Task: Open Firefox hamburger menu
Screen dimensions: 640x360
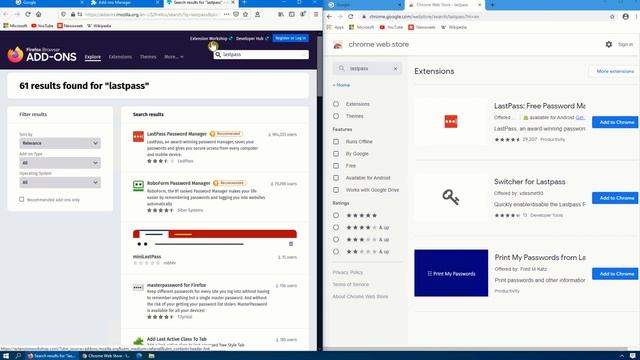Action: 316,14
